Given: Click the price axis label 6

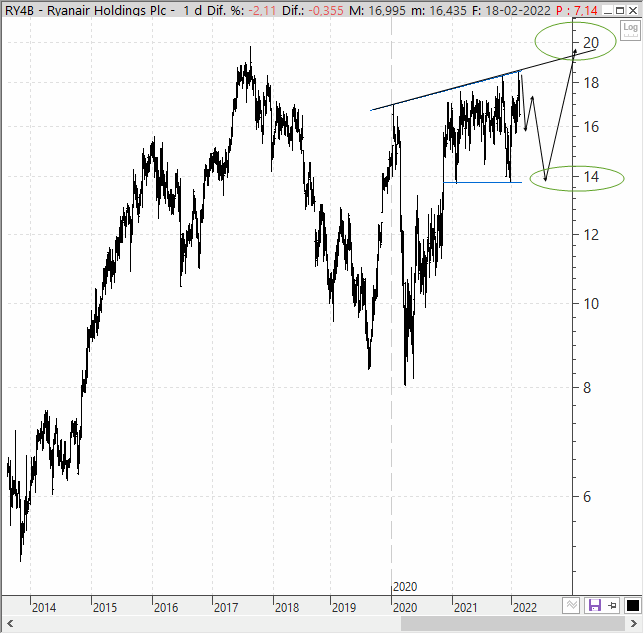Looking at the screenshot, I should tap(587, 497).
